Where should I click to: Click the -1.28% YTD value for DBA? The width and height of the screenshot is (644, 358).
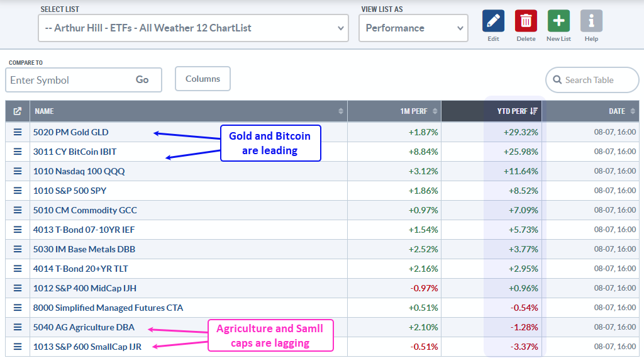524,328
